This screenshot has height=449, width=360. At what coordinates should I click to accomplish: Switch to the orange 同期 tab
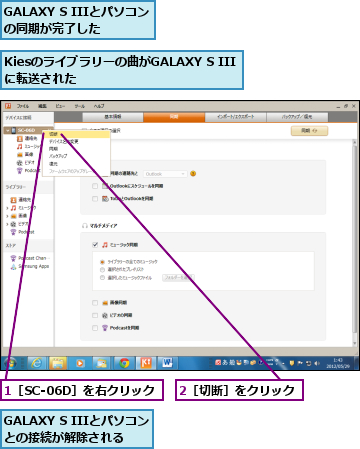[x=174, y=117]
